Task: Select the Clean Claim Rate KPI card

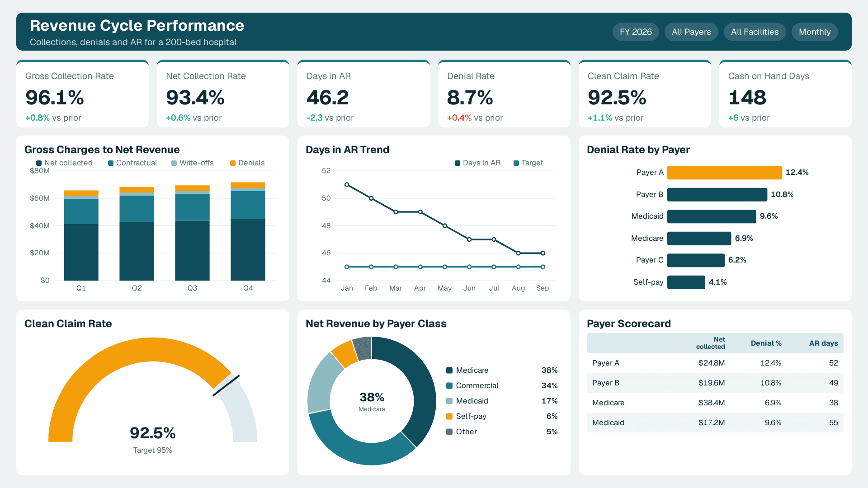Action: pos(645,94)
